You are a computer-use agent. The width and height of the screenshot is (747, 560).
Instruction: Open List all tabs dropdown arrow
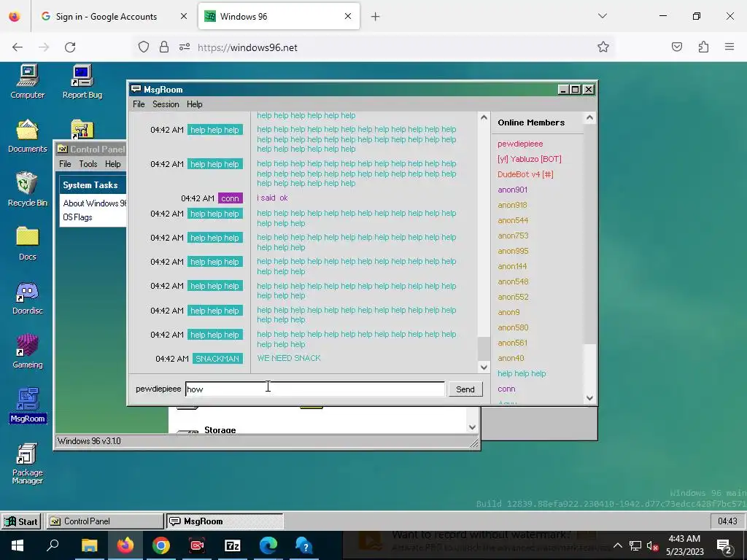click(x=602, y=16)
